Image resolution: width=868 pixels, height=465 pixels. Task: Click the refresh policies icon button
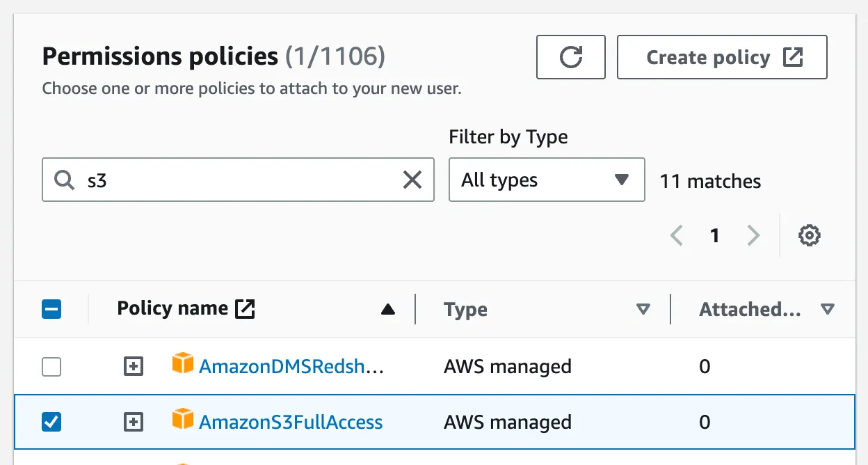570,57
